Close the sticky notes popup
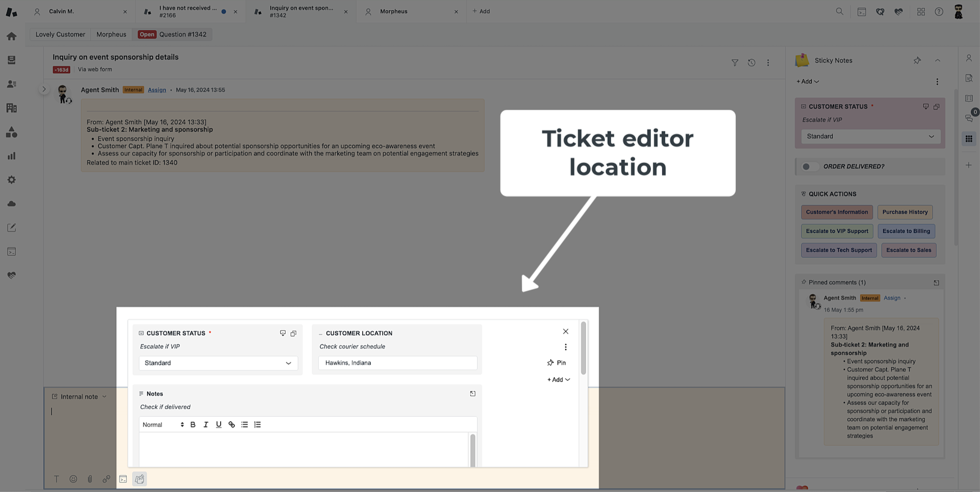The width and height of the screenshot is (980, 492). tap(566, 332)
